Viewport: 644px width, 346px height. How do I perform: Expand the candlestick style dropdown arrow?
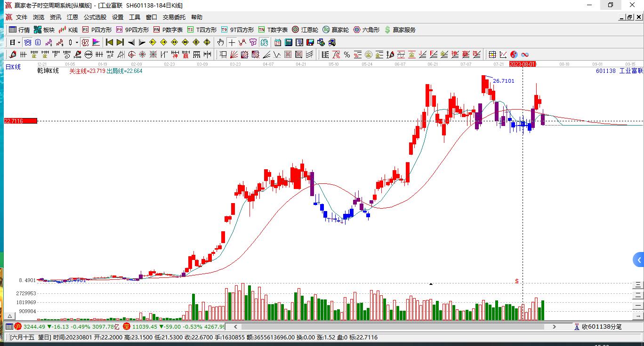[77, 42]
